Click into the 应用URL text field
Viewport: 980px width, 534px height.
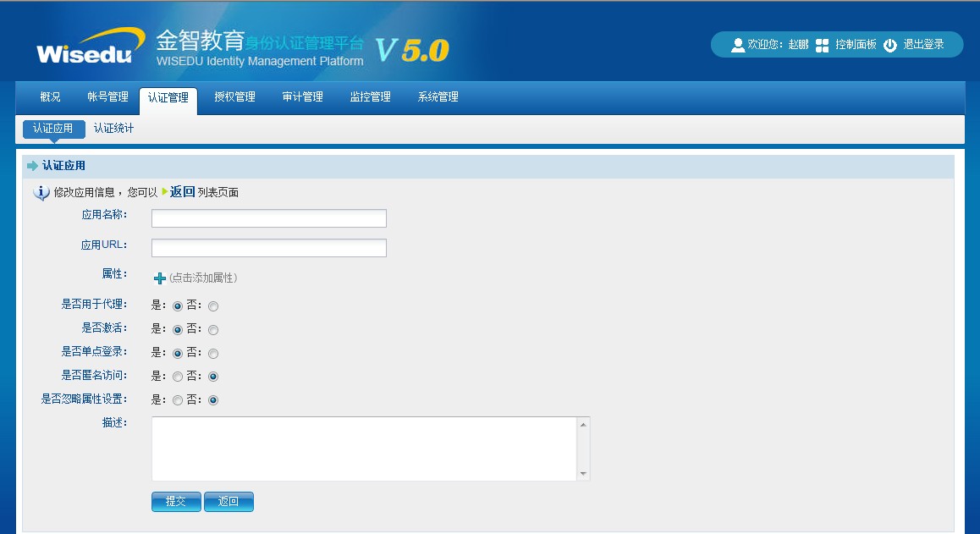coord(268,248)
